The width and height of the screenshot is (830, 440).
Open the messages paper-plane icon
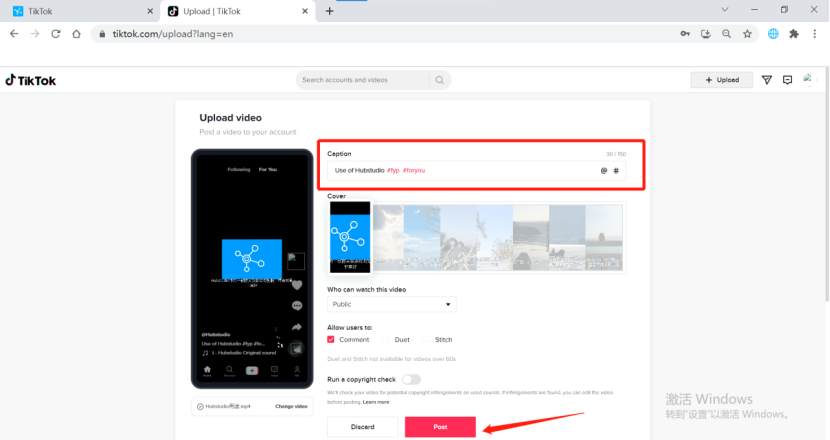(766, 80)
